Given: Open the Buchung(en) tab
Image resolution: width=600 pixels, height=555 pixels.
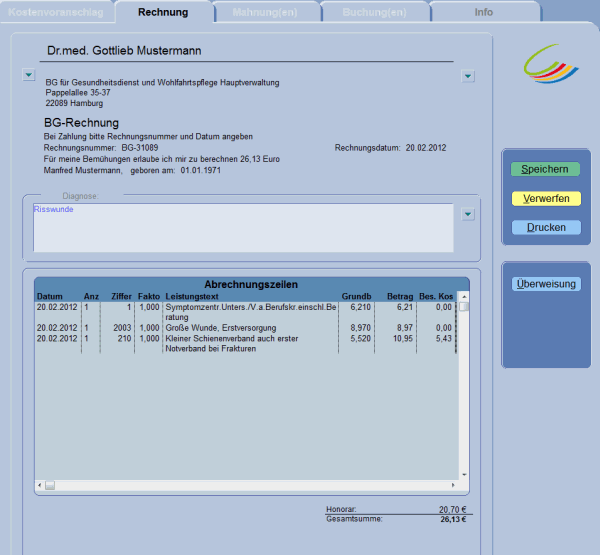Looking at the screenshot, I should 376,12.
